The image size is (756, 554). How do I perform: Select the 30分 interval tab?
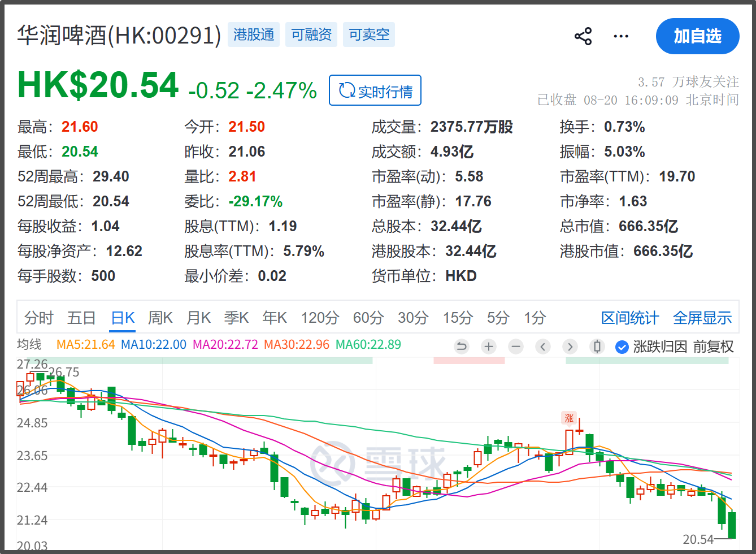point(413,318)
